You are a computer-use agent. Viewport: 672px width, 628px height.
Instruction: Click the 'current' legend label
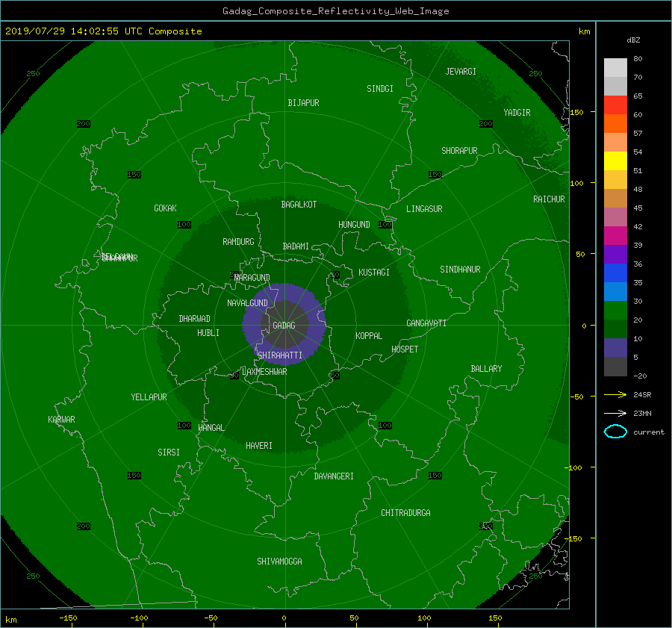coord(648,432)
